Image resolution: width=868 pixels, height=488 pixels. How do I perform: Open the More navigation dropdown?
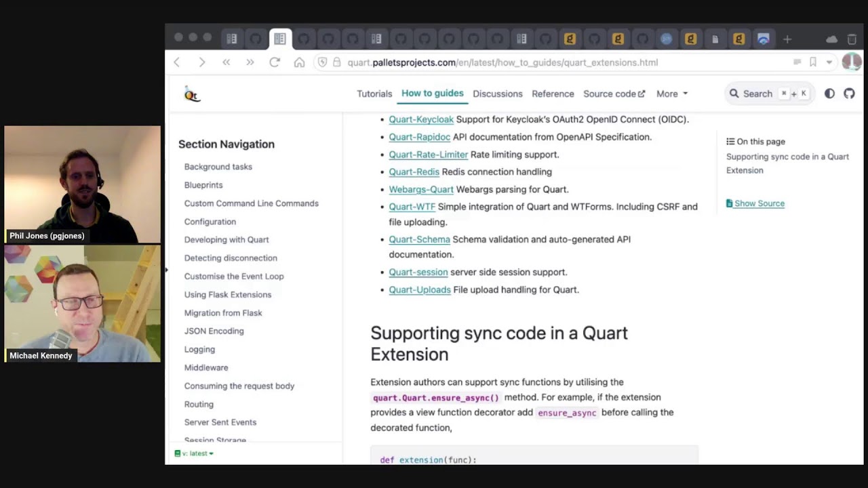coord(671,94)
